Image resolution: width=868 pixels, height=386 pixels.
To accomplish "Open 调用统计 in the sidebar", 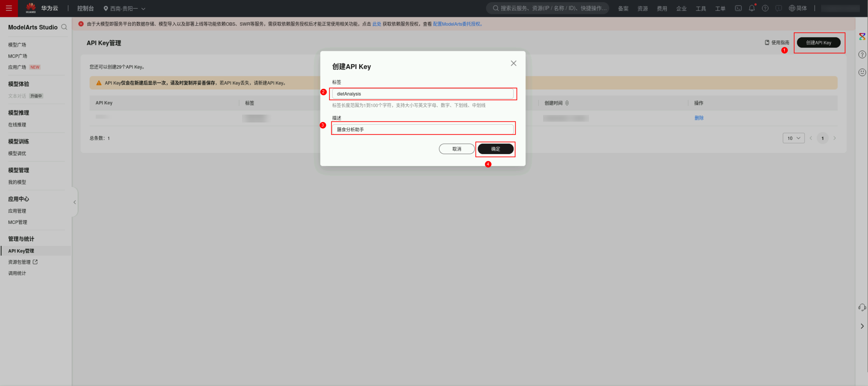I will point(17,273).
